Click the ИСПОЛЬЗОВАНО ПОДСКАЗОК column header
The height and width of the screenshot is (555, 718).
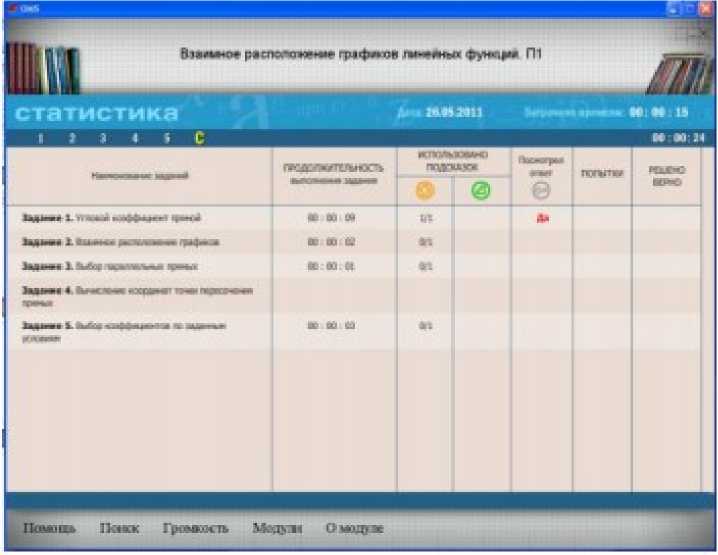[x=452, y=161]
